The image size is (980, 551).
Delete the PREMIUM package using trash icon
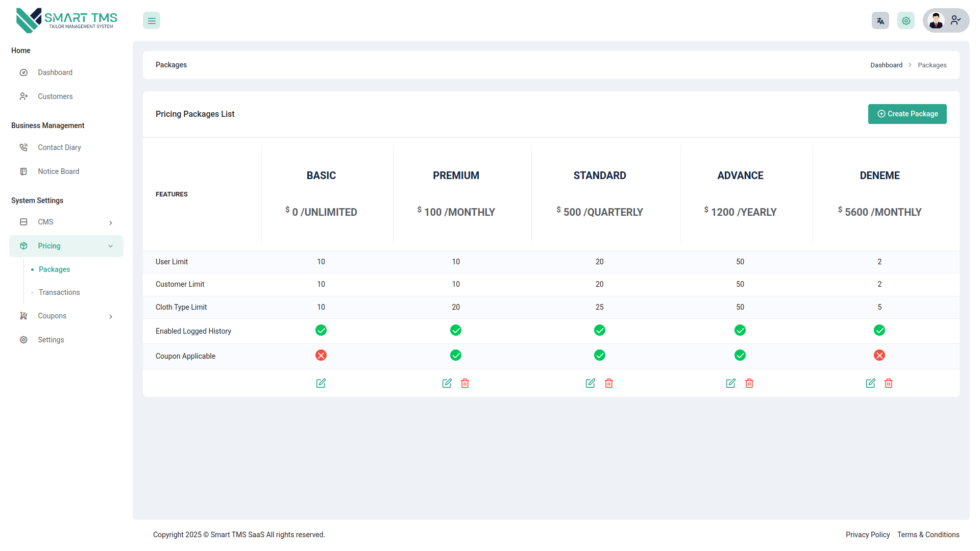[465, 383]
